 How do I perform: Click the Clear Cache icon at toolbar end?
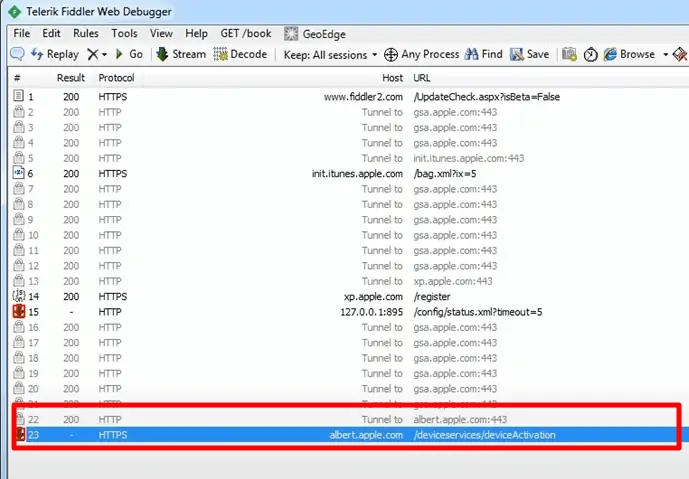pyautogui.click(x=680, y=54)
